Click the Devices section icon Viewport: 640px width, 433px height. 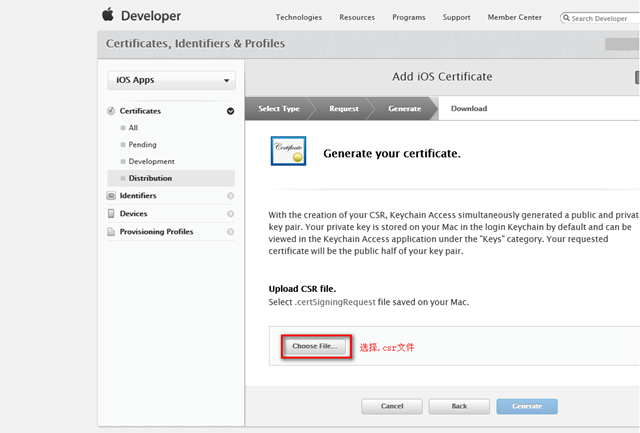click(111, 213)
